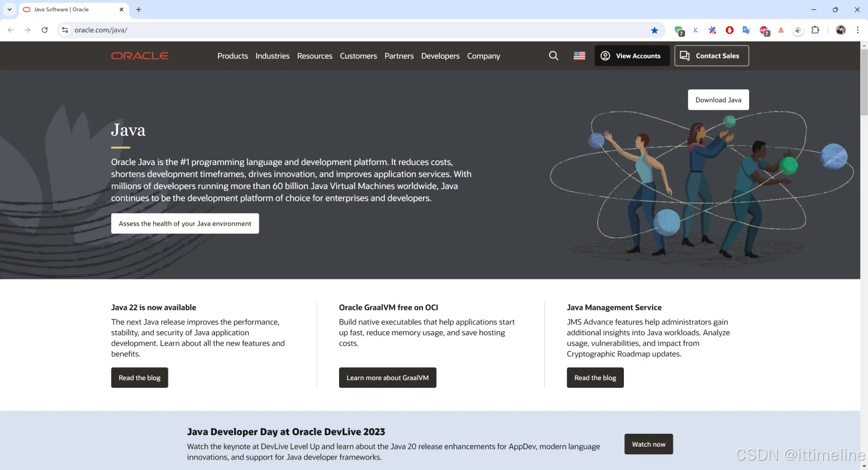This screenshot has height=470, width=868.
Task: Click the Watch now button
Action: pyautogui.click(x=649, y=444)
